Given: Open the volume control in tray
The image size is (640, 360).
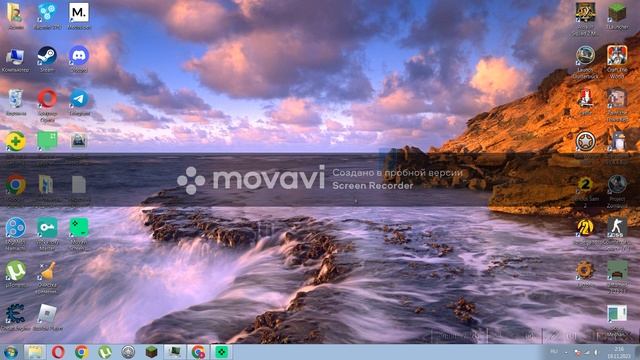Looking at the screenshot, I should (596, 352).
